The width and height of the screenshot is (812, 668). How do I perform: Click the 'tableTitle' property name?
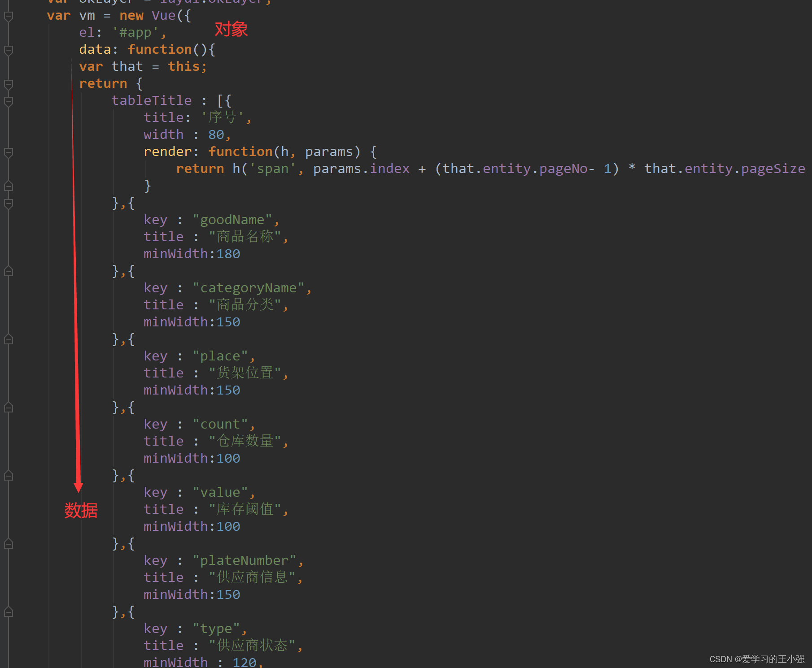coord(152,101)
